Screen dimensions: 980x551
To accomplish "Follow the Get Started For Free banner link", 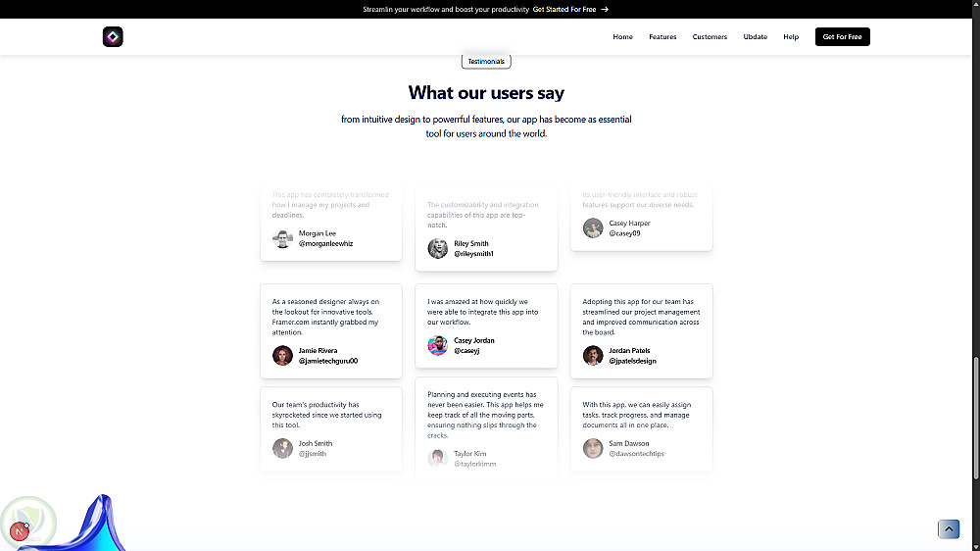I will pos(564,9).
